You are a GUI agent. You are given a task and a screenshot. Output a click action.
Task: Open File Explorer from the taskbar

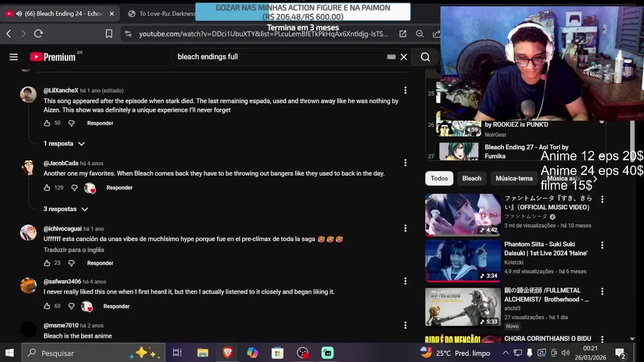click(203, 353)
